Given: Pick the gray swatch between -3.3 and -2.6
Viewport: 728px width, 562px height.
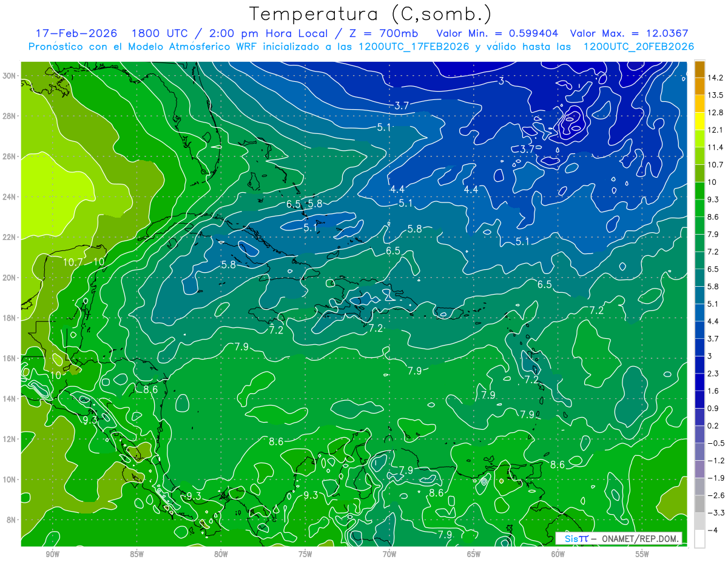Looking at the screenshot, I should tap(699, 504).
